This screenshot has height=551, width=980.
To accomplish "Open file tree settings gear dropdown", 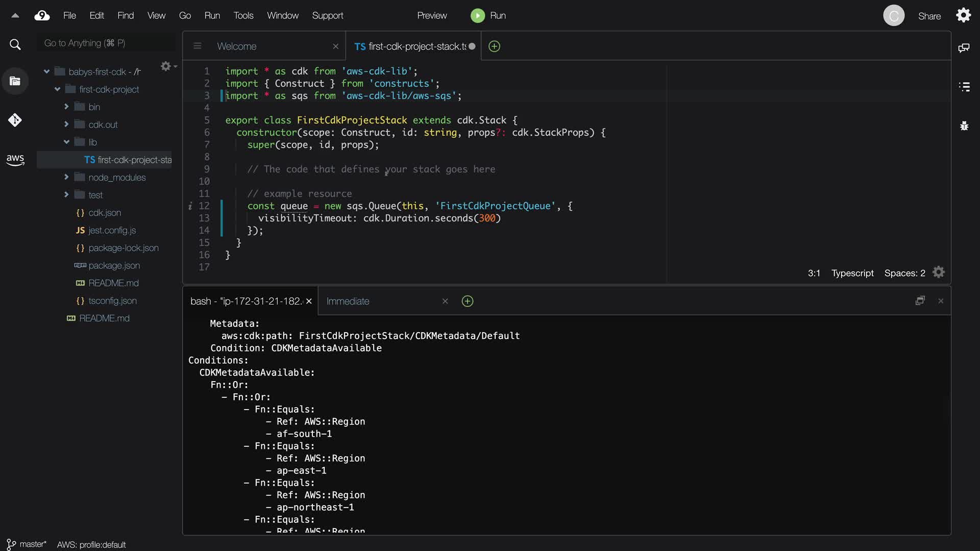I will 168,66.
